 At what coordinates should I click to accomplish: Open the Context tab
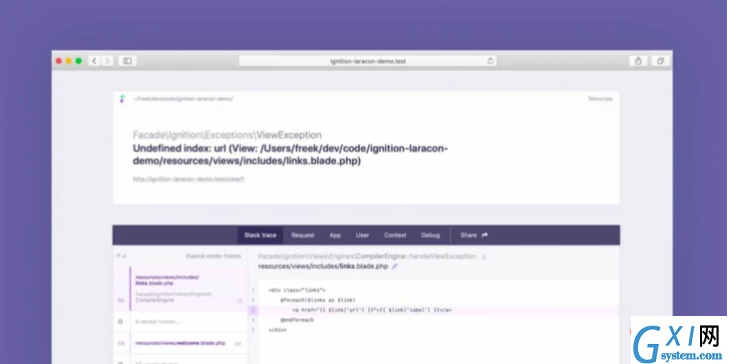click(395, 235)
